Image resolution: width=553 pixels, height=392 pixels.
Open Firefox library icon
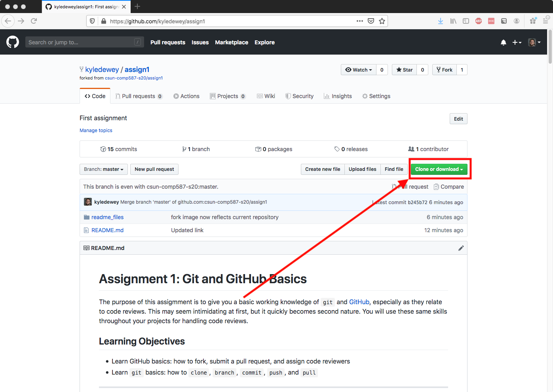point(453,21)
